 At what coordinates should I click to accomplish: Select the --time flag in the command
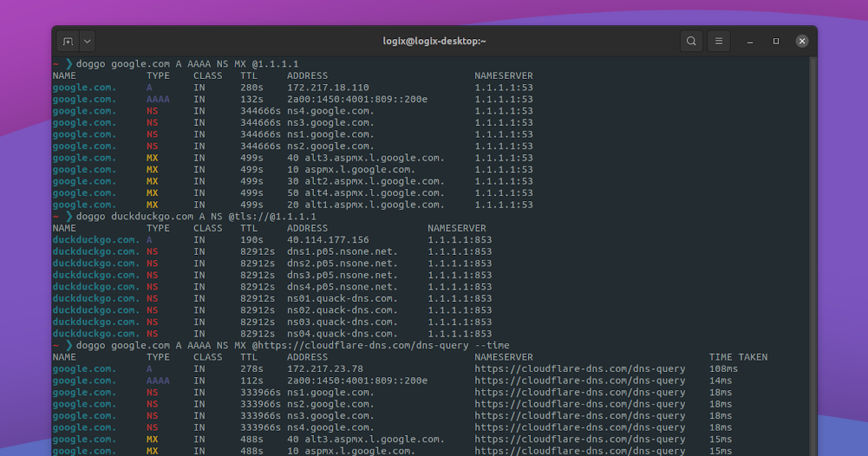(x=496, y=345)
